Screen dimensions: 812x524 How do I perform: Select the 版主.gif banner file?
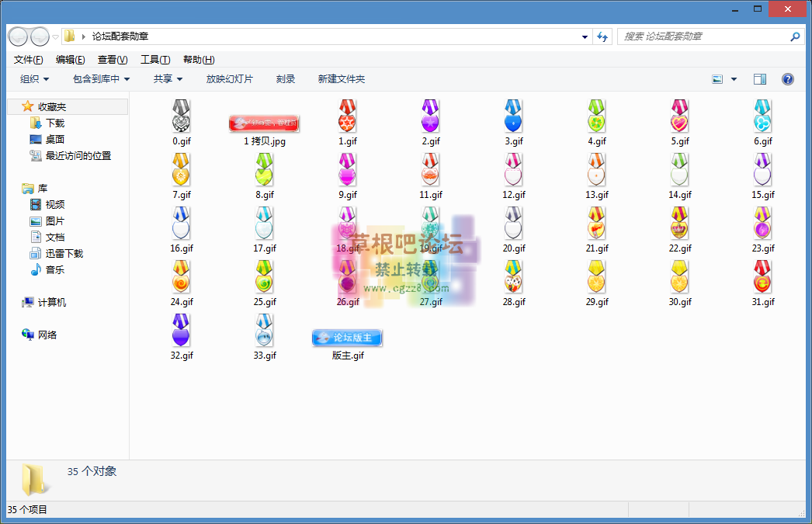pos(347,338)
